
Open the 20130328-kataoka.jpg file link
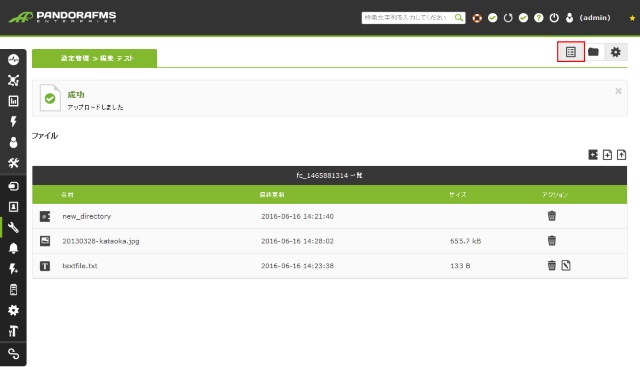[101, 241]
